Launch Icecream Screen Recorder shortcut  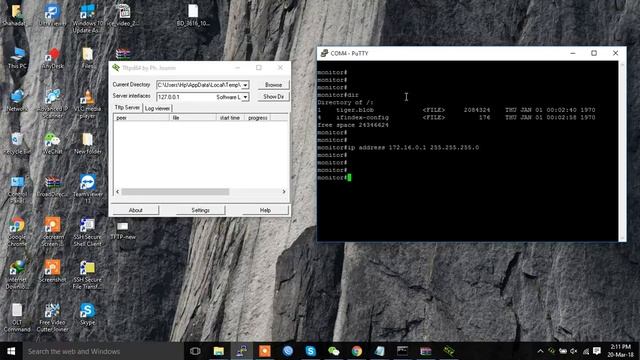pos(53,232)
